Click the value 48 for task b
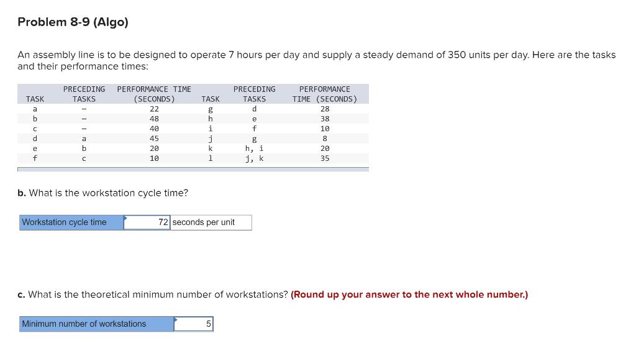The image size is (636, 364). tap(153, 119)
